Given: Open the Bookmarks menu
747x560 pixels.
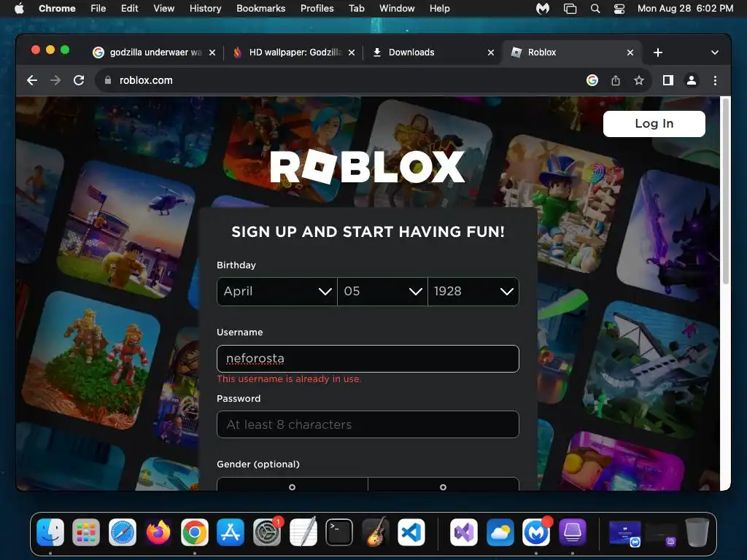Looking at the screenshot, I should click(261, 9).
